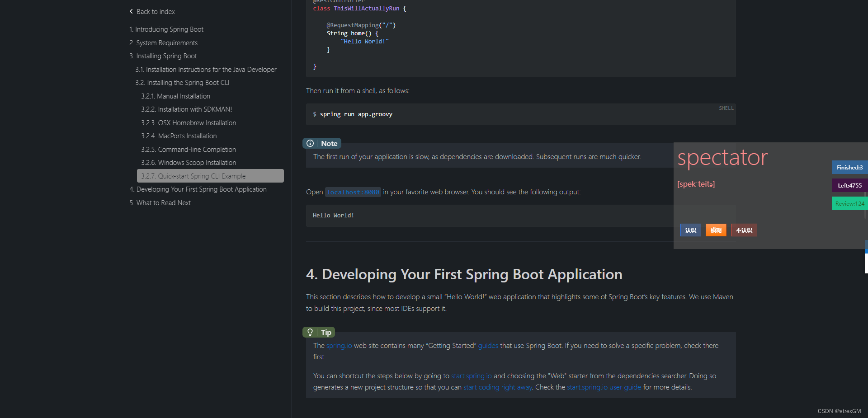The width and height of the screenshot is (868, 418).
Task: Open Developing Your First Spring Boot Application
Action: coord(198,189)
